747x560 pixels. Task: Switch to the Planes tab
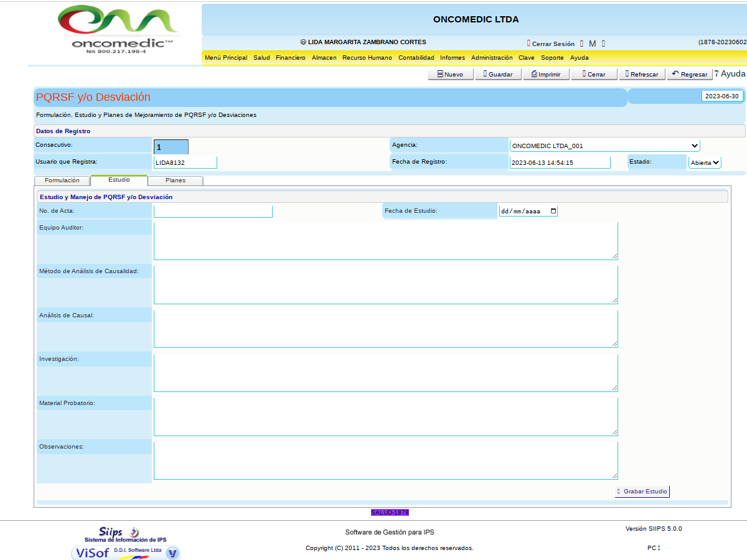176,180
